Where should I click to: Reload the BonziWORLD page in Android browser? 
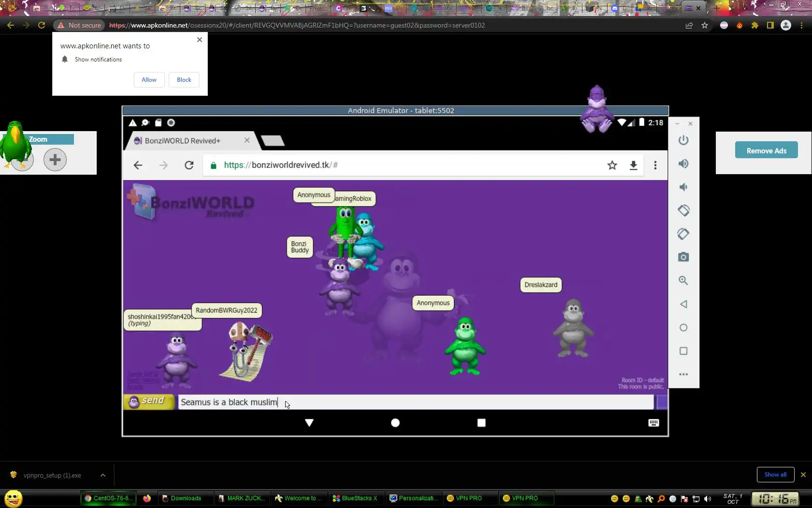point(189,165)
